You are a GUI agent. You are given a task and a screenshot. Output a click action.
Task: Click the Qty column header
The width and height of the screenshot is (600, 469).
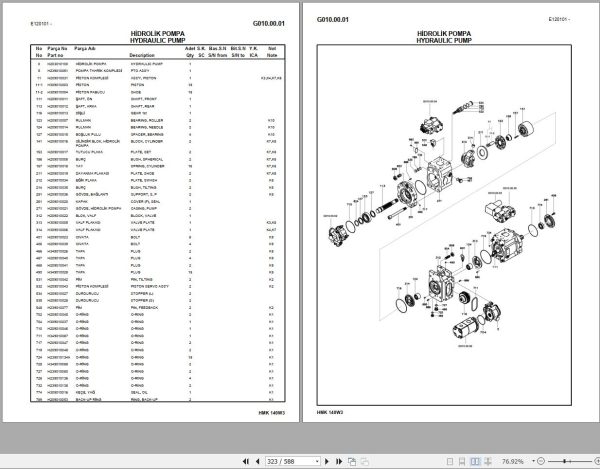click(x=190, y=55)
